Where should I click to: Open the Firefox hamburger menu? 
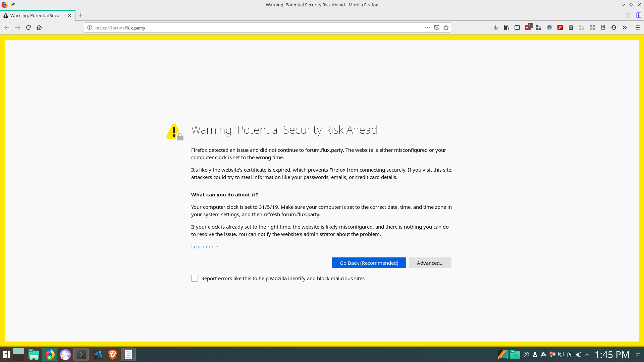(x=637, y=27)
